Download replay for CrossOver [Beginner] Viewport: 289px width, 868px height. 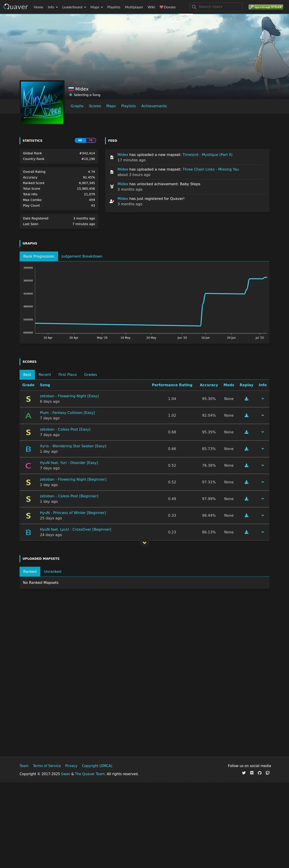tap(246, 532)
